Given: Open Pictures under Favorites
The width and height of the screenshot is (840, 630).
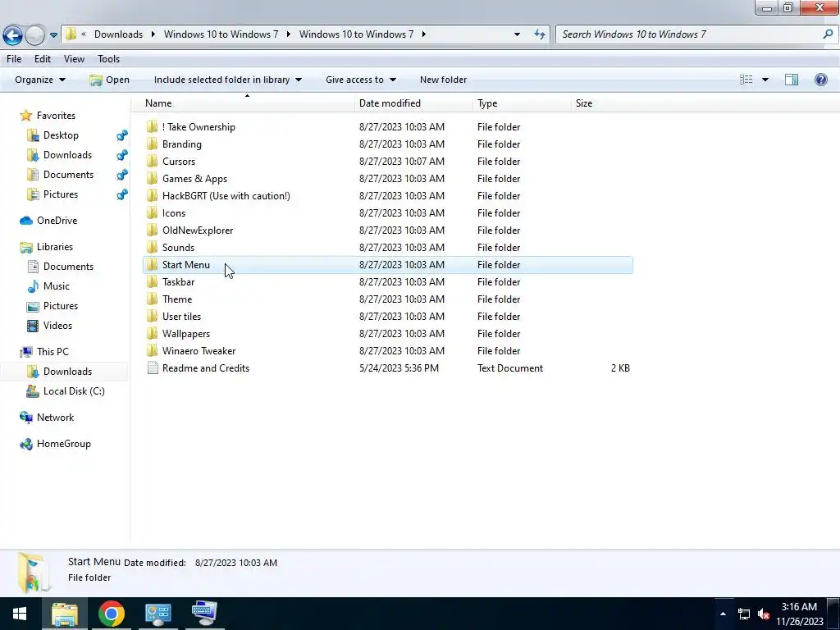Looking at the screenshot, I should 61,194.
